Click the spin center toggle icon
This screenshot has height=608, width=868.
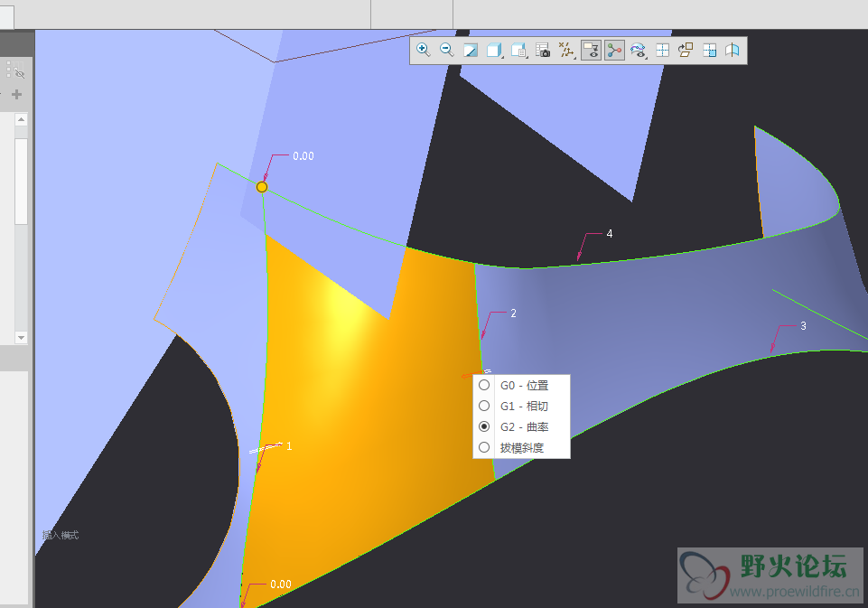615,51
